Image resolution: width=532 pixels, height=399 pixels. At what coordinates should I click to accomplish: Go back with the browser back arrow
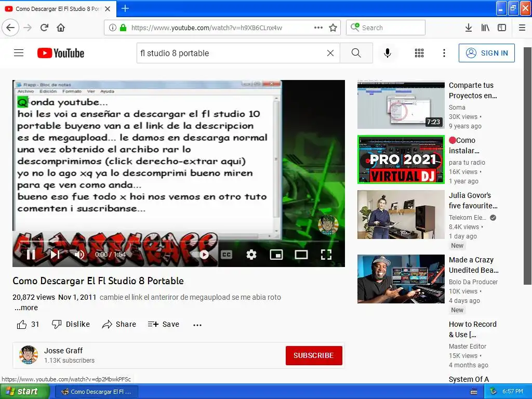click(10, 28)
